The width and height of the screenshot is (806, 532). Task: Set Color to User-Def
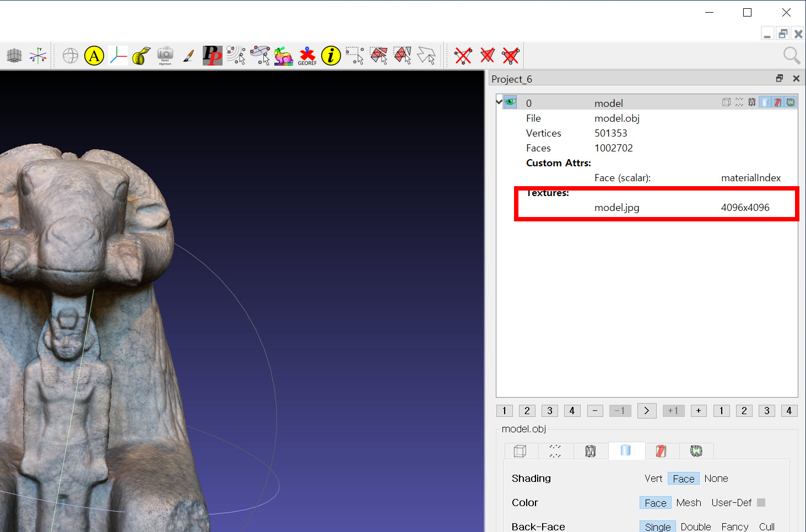[x=732, y=503]
